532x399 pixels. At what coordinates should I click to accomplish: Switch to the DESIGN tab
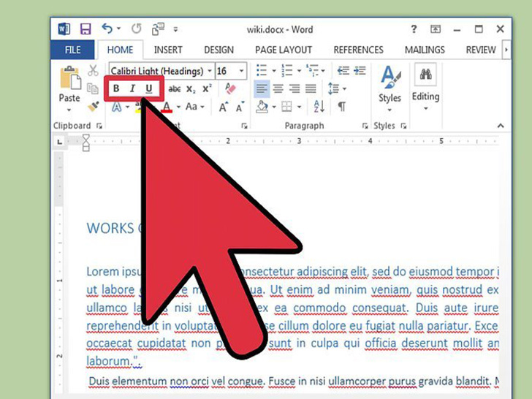[218, 50]
